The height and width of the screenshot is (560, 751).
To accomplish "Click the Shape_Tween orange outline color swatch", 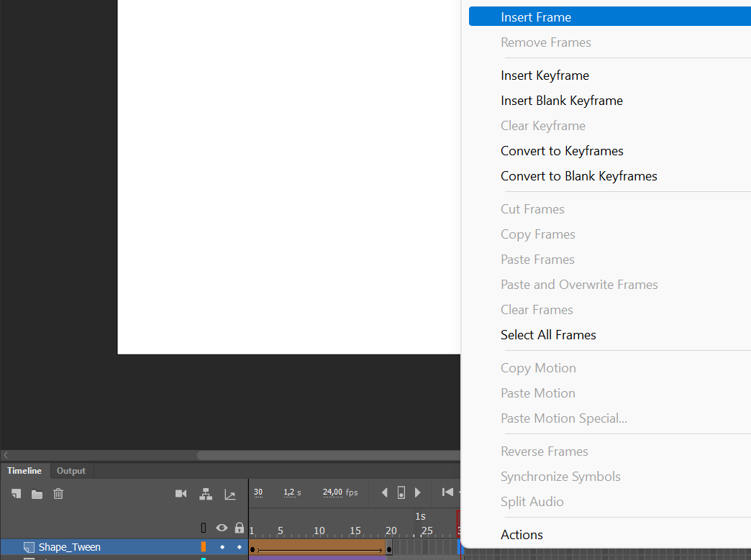I will point(204,546).
